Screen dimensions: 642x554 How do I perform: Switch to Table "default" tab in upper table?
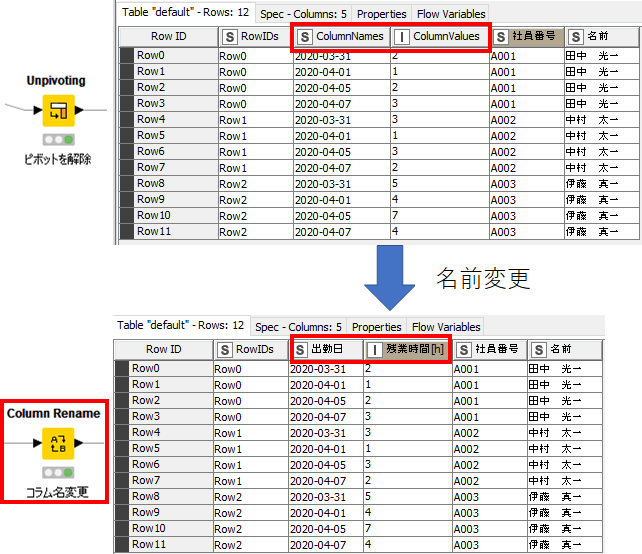185,12
